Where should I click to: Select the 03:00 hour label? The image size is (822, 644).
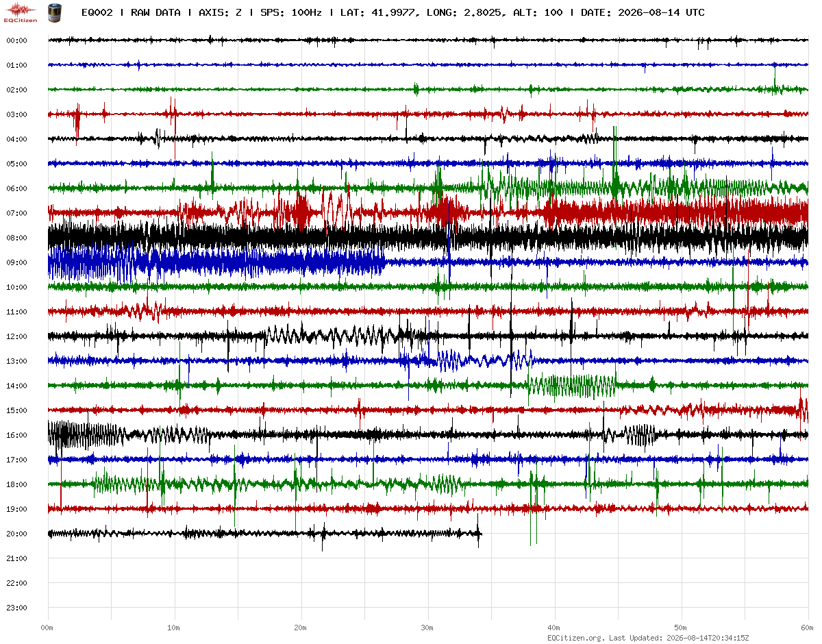(x=16, y=114)
